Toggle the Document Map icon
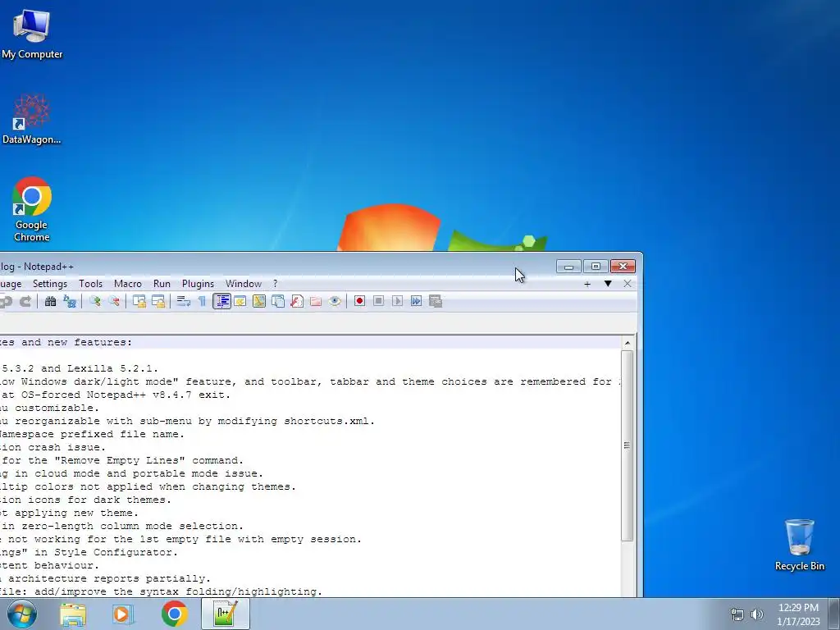840x630 pixels. tap(258, 302)
